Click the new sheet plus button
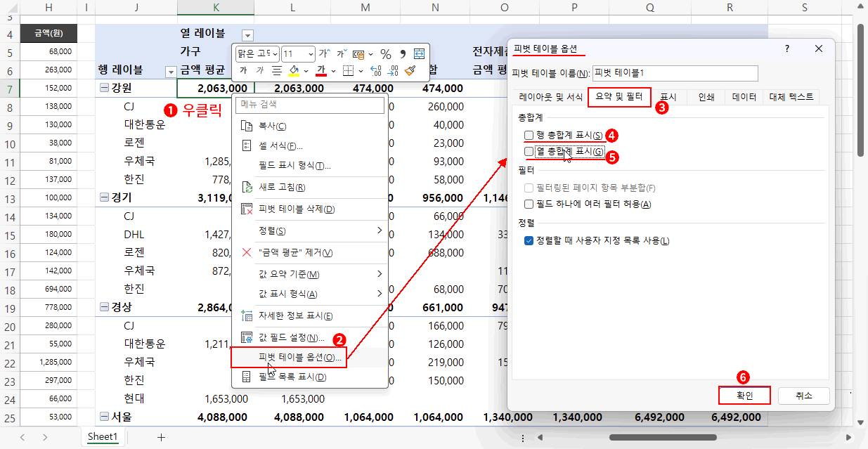The height and width of the screenshot is (449, 868). coord(161,436)
